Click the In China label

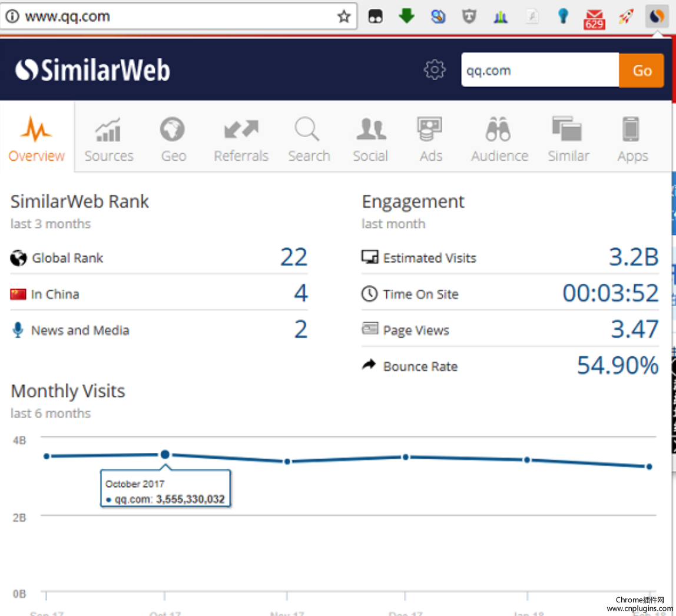[55, 294]
